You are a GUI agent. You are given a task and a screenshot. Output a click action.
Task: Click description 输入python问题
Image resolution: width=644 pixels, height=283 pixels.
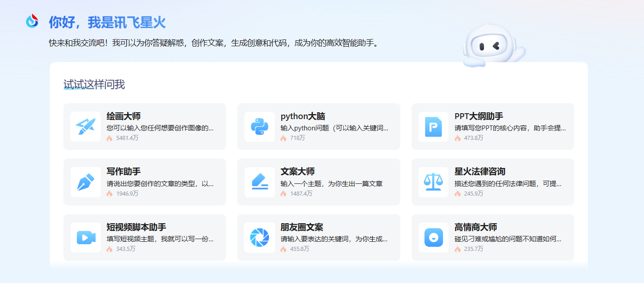coord(334,128)
